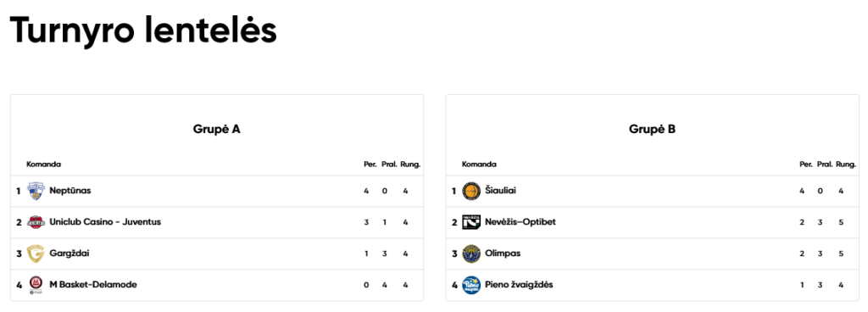
Task: Click the Grupė B table heading
Action: coord(652,130)
